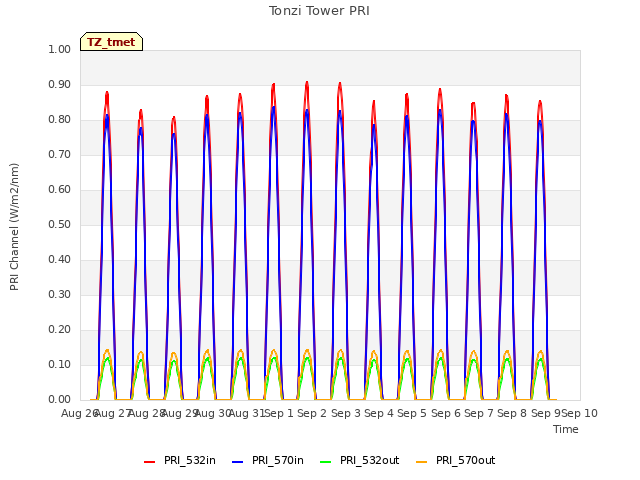Click the 0.70 y-axis tick value

tap(60, 154)
